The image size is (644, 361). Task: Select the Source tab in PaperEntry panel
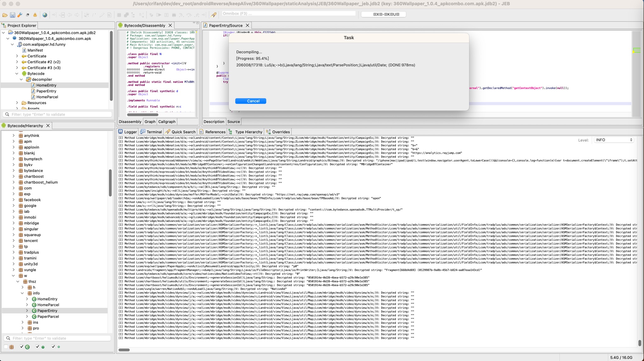pyautogui.click(x=233, y=122)
